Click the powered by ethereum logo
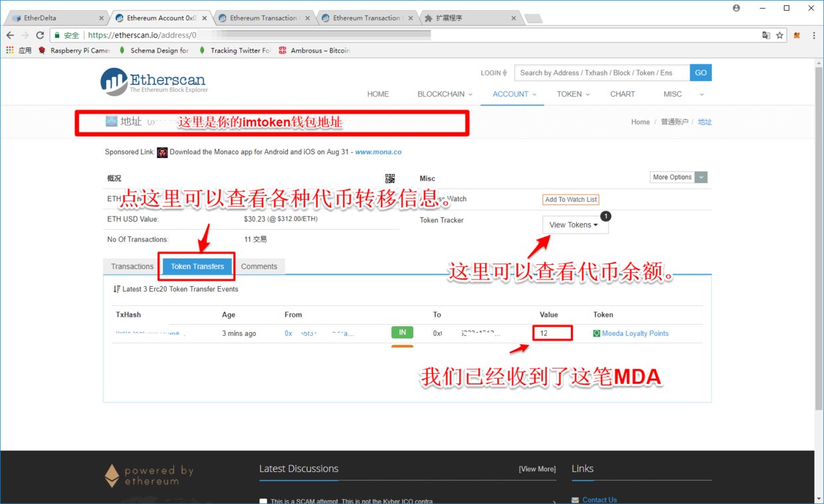Screen dimensions: 824x504 pyautogui.click(x=150, y=475)
